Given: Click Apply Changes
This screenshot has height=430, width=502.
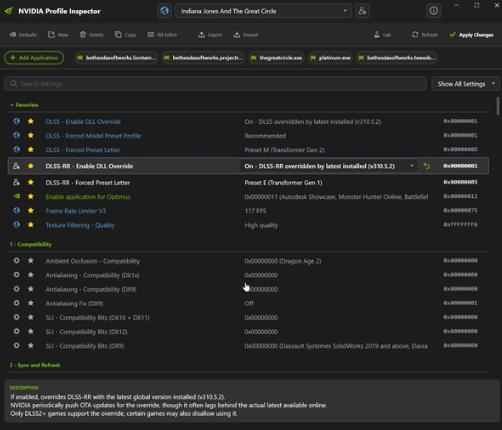Looking at the screenshot, I should (x=471, y=35).
